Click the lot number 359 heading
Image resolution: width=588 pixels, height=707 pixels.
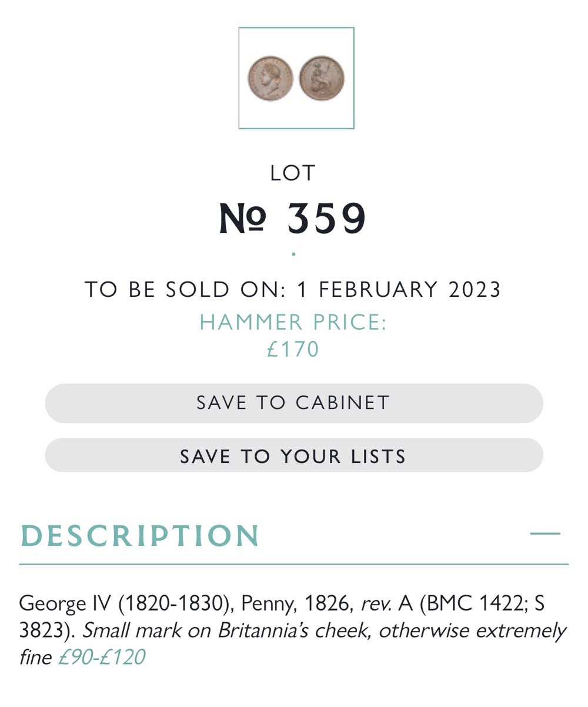(293, 219)
